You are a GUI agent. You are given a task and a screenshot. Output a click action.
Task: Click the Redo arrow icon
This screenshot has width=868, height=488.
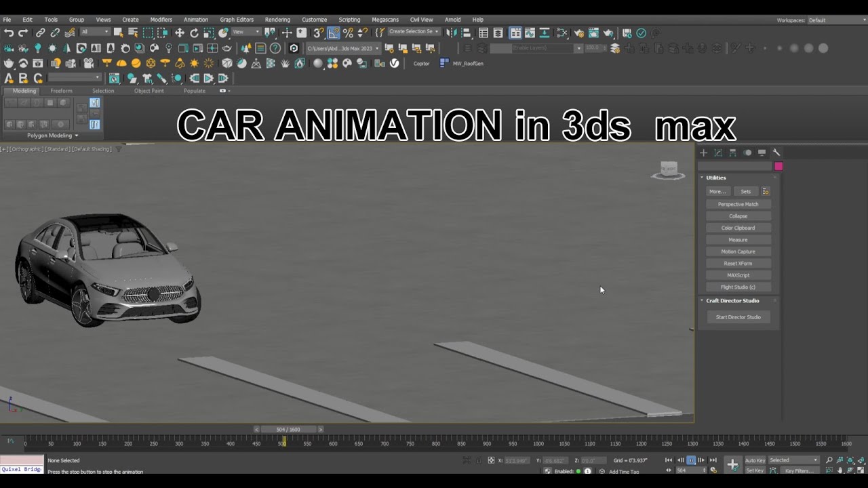(23, 33)
